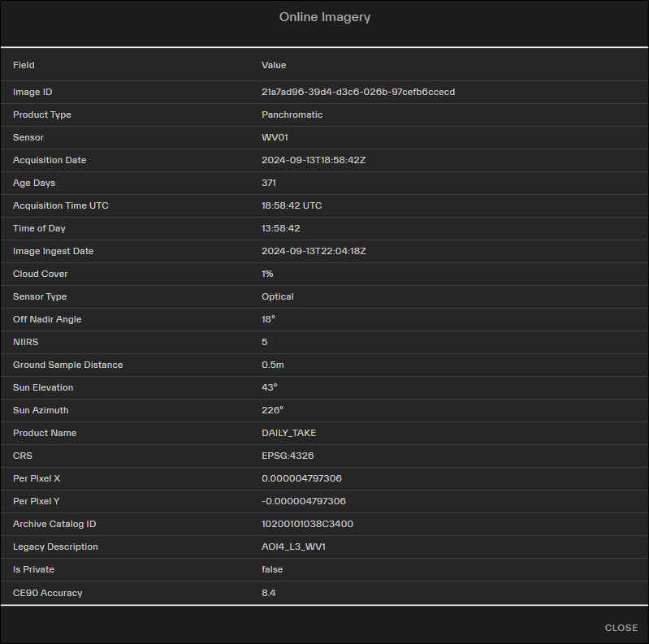This screenshot has height=644, width=649.
Task: Click the DAILY_TAKE product name value
Action: (288, 433)
